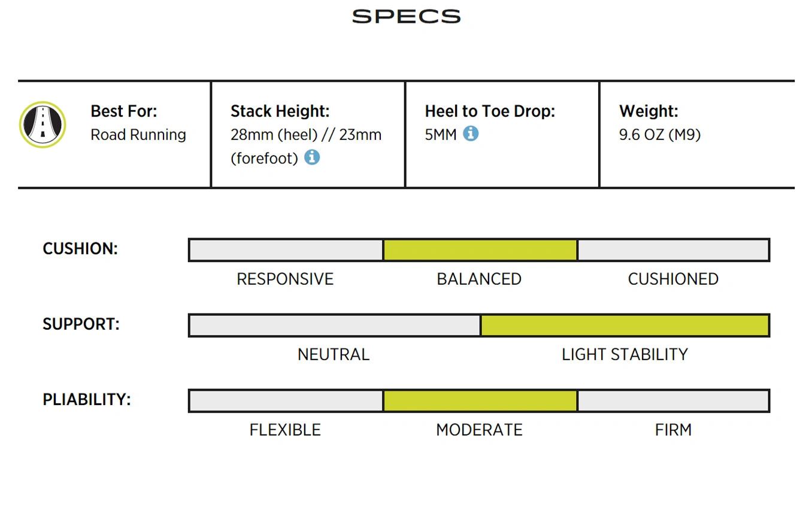Viewport: 812px width, 508px height.
Task: Click the Best For label
Action: pos(124,111)
